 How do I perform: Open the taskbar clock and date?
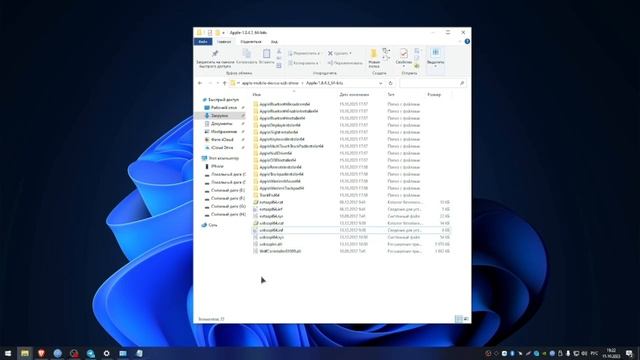[611, 353]
